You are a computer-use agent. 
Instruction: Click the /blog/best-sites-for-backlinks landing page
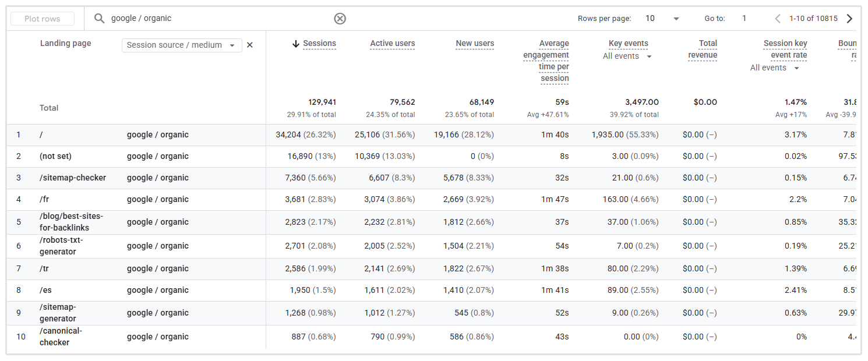71,222
